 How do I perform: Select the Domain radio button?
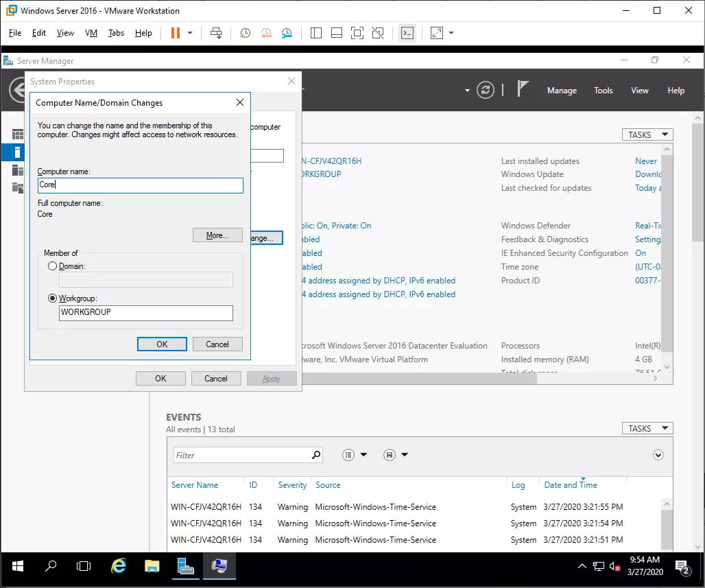[x=53, y=266]
